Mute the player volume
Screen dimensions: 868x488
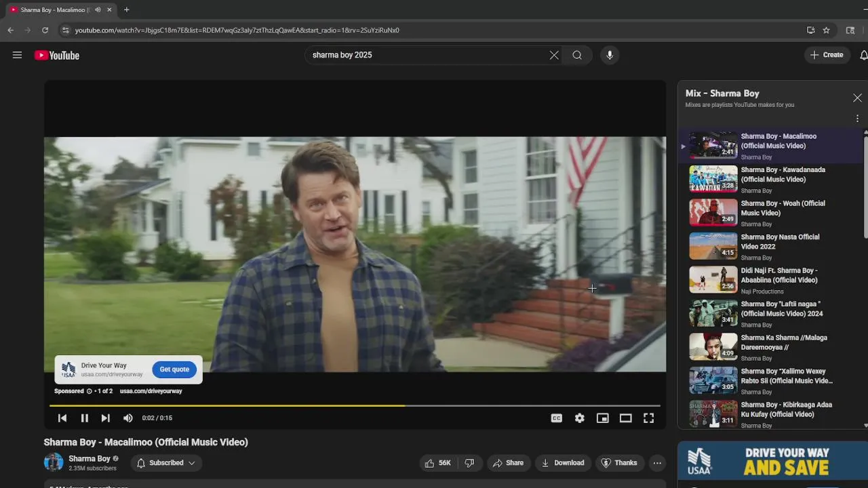(128, 418)
